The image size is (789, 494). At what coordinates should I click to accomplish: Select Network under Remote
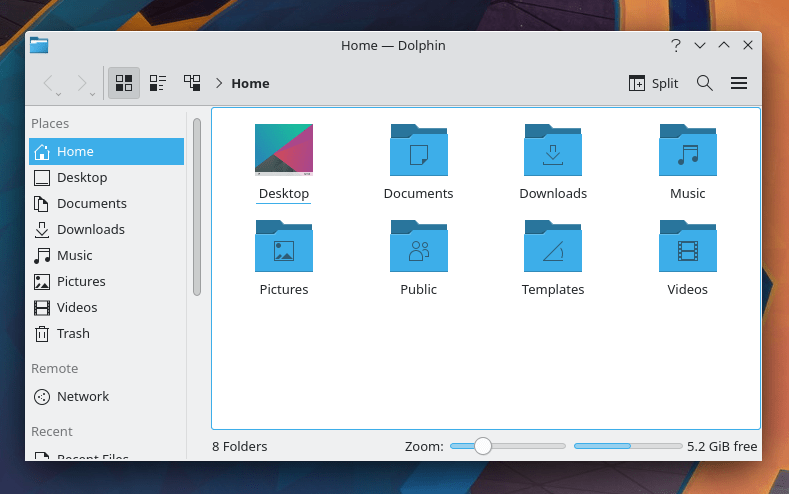(x=82, y=396)
